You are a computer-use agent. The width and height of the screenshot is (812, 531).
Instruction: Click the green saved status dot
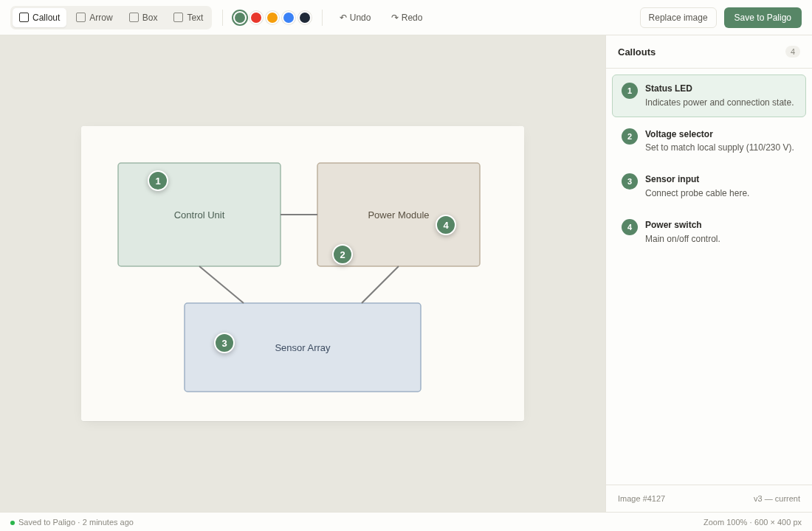point(13,523)
